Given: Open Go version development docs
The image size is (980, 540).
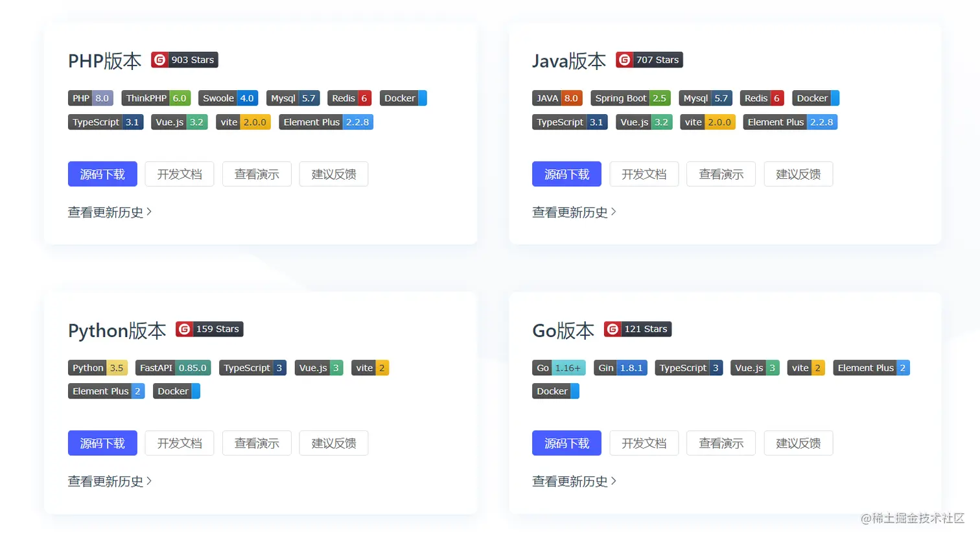Looking at the screenshot, I should 644,443.
